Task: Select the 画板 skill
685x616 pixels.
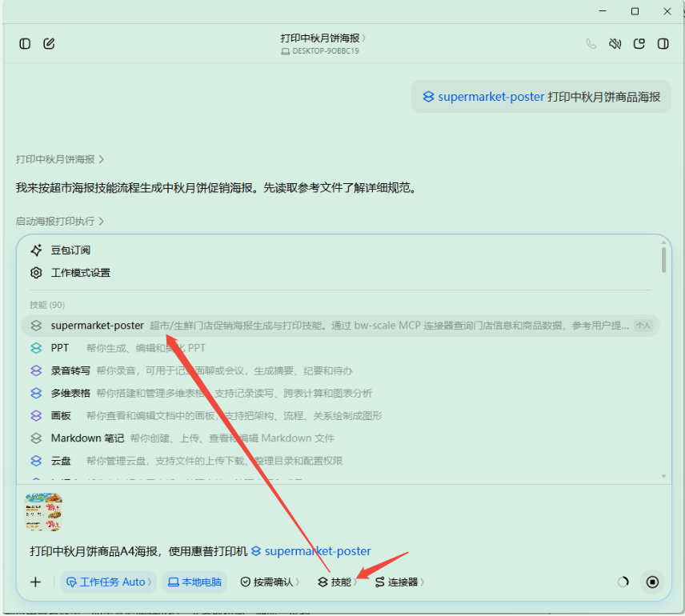Action: click(x=340, y=416)
